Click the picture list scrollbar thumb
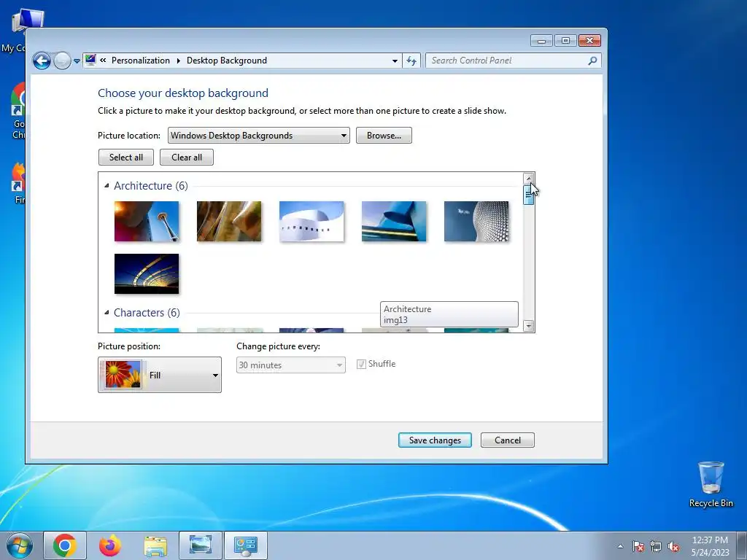This screenshot has width=747, height=560. [528, 195]
